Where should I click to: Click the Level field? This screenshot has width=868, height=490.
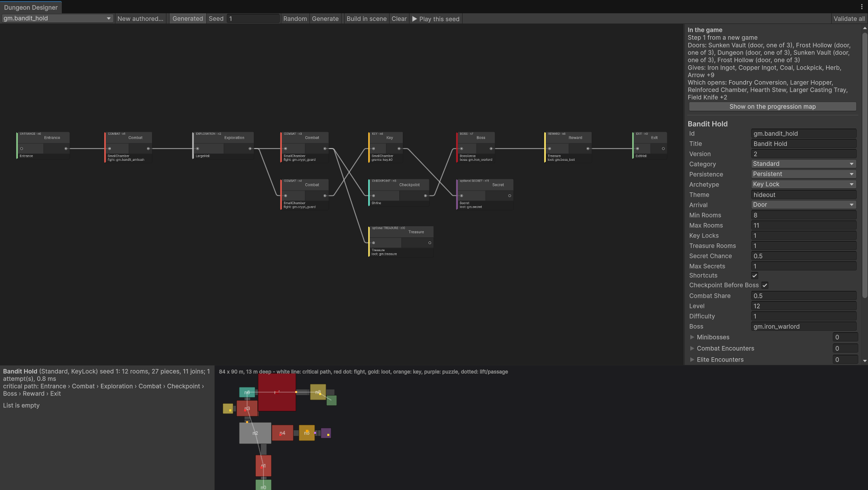tap(804, 306)
